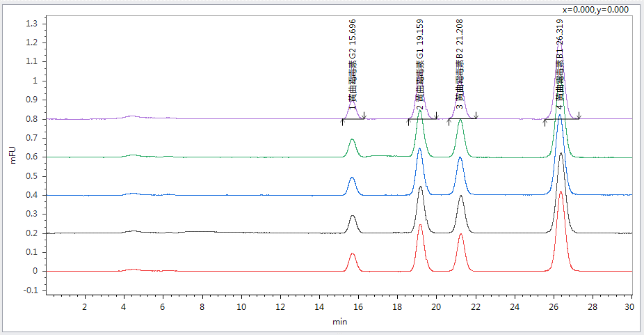Select the red trace's G1 peak
Image resolution: width=644 pixels, height=335 pixels.
[x=420, y=226]
